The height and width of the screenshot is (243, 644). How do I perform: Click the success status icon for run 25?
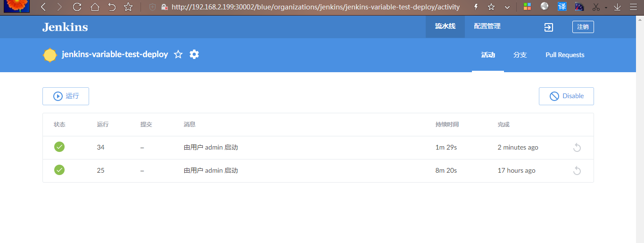pyautogui.click(x=59, y=170)
